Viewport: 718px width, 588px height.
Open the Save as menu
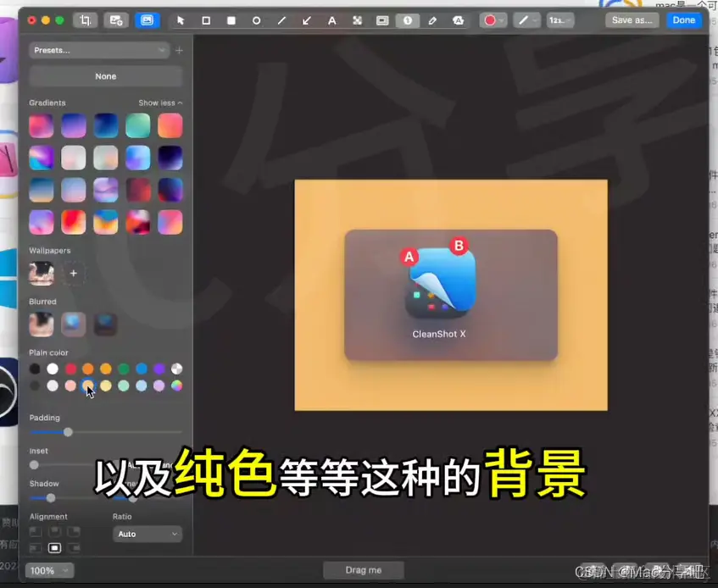(631, 19)
